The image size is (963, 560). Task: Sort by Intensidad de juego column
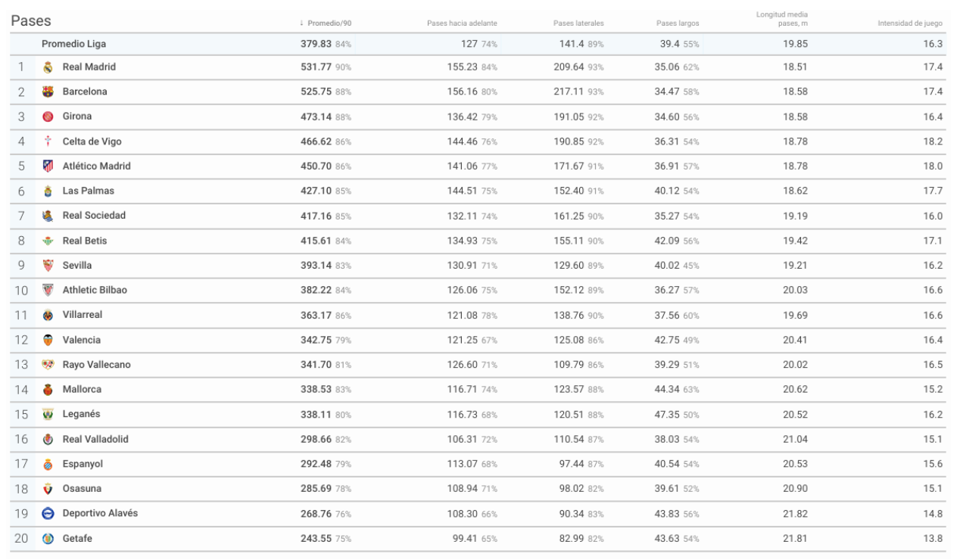pyautogui.click(x=910, y=23)
